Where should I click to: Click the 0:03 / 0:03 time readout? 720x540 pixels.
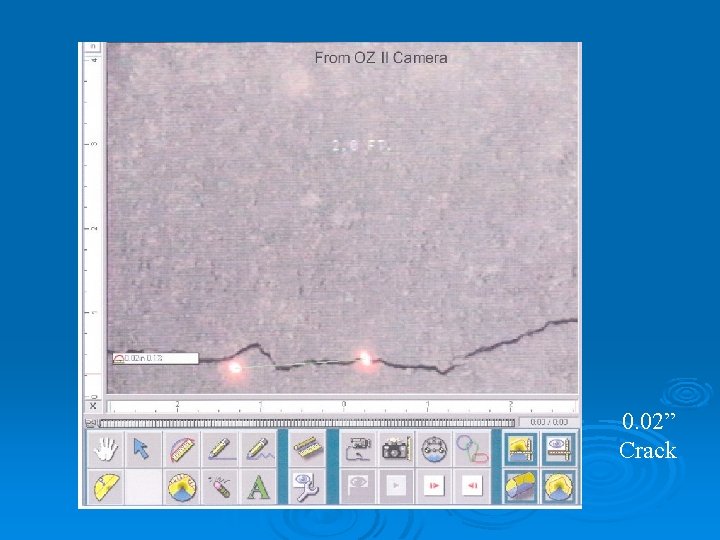coord(549,422)
